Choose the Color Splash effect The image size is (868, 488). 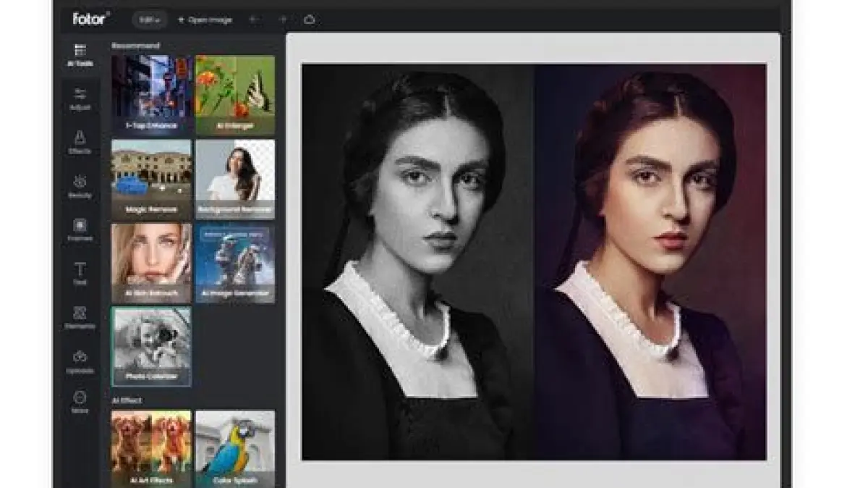coord(235,447)
